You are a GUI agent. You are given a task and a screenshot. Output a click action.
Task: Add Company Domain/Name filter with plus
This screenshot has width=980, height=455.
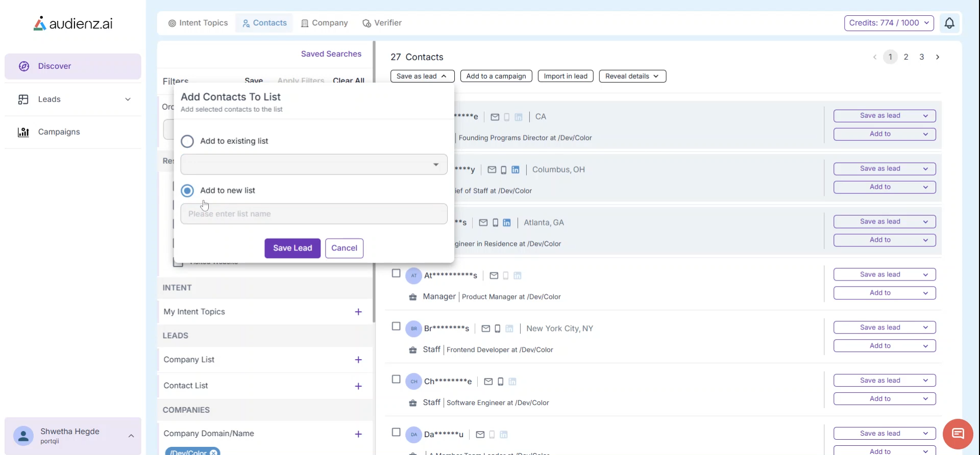[x=358, y=434]
